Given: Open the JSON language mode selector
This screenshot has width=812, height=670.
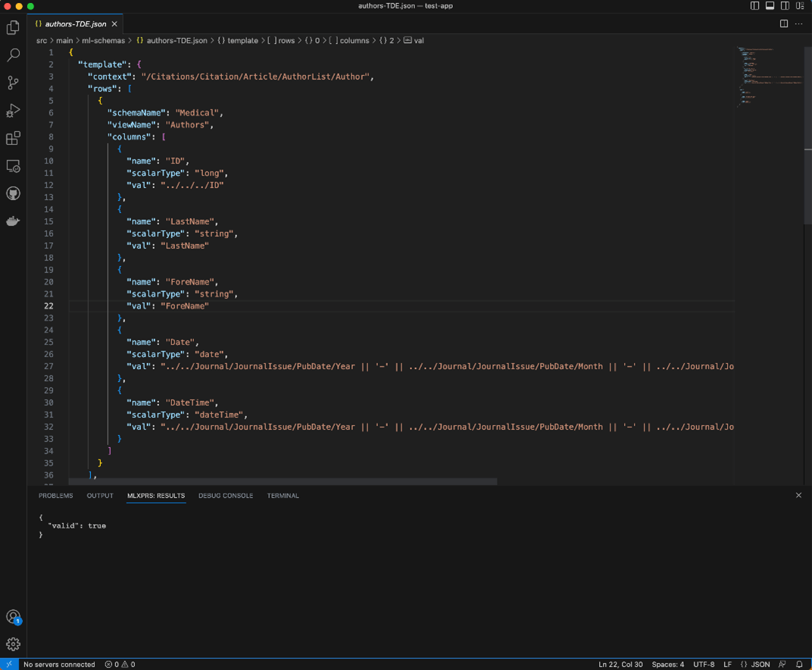Looking at the screenshot, I should pyautogui.click(x=755, y=665).
